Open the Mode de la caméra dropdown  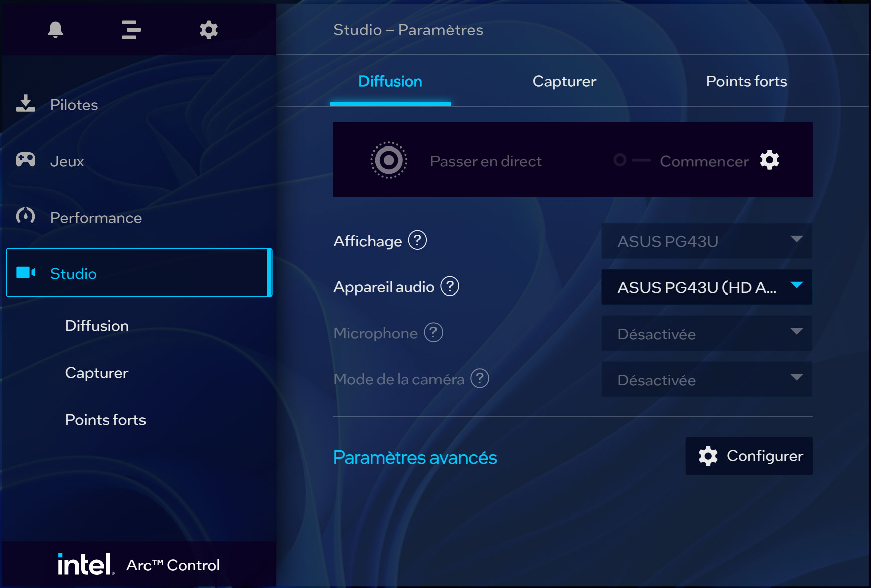pyautogui.click(x=706, y=379)
